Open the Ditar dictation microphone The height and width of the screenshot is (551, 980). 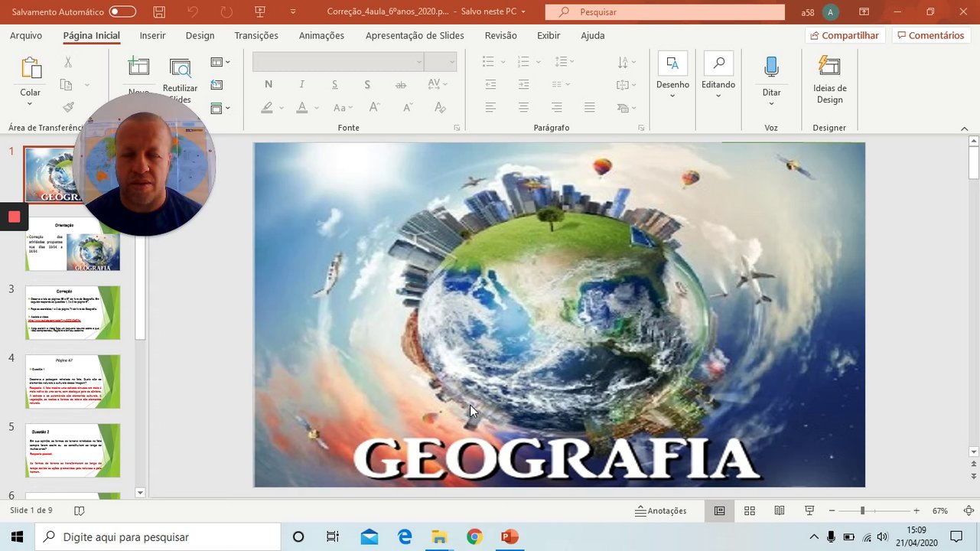(771, 68)
